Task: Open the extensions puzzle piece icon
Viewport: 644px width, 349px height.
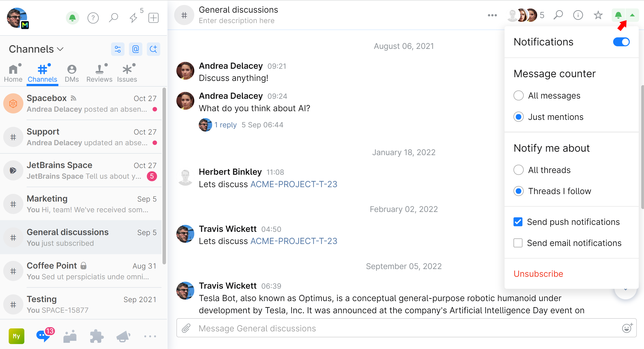Action: [96, 336]
